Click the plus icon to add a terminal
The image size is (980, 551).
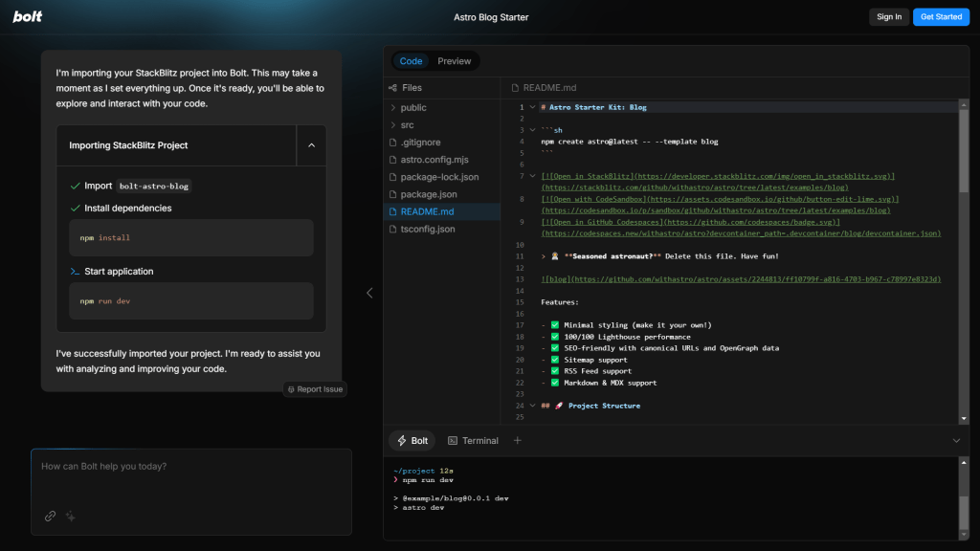pyautogui.click(x=518, y=440)
